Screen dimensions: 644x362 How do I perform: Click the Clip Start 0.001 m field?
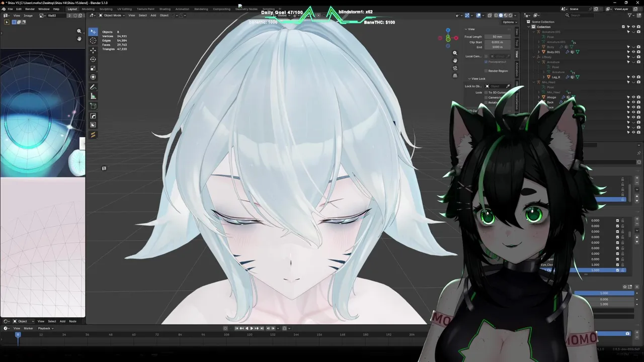pyautogui.click(x=498, y=42)
